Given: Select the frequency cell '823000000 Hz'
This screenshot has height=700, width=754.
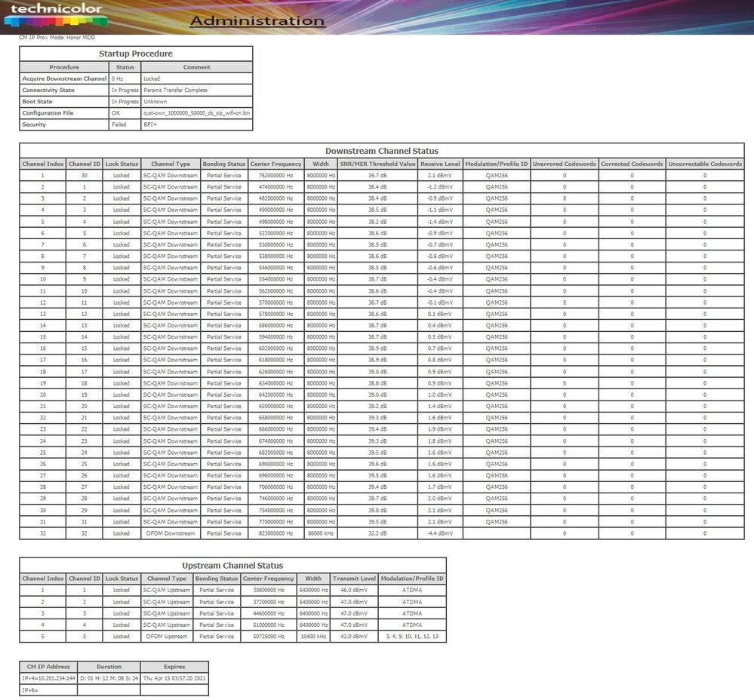Looking at the screenshot, I should pyautogui.click(x=276, y=533).
